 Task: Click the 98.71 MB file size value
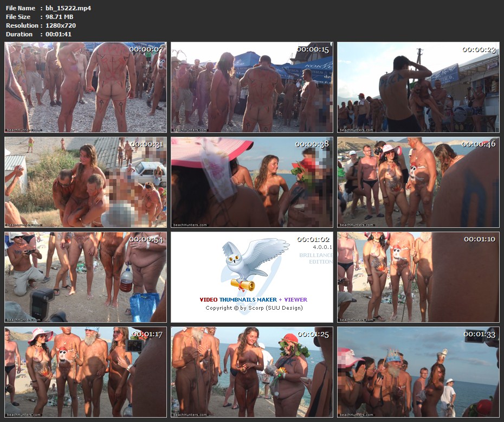tap(59, 17)
